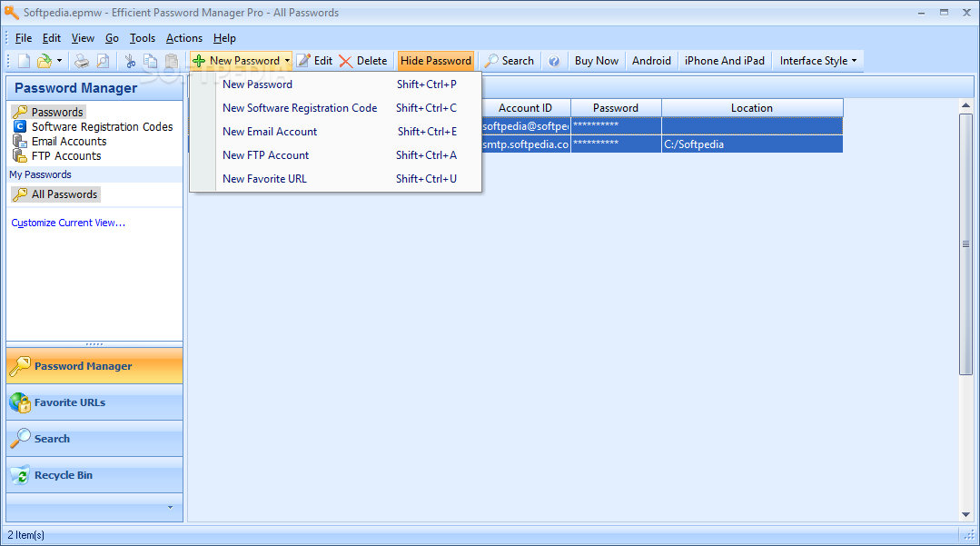Open the View menu
This screenshot has height=546, width=980.
(x=83, y=38)
